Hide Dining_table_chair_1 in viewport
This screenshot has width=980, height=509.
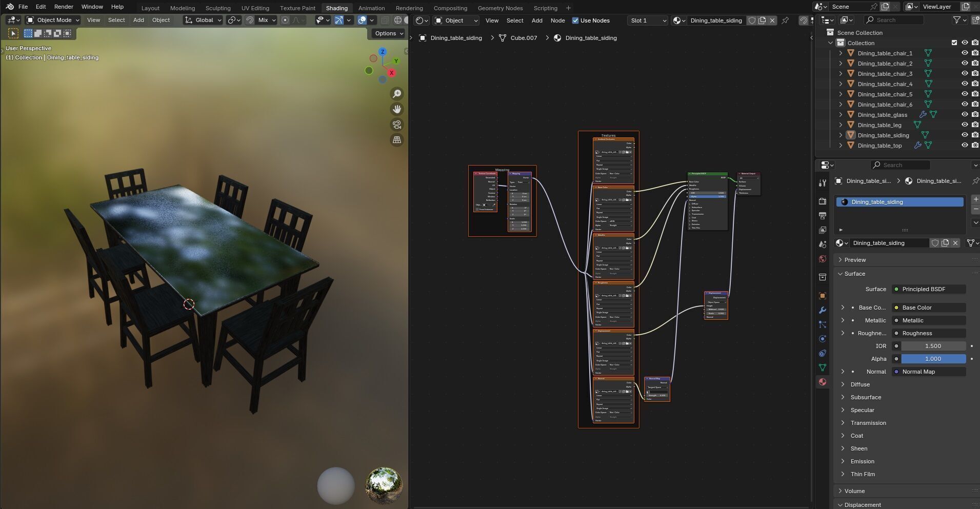click(x=965, y=53)
